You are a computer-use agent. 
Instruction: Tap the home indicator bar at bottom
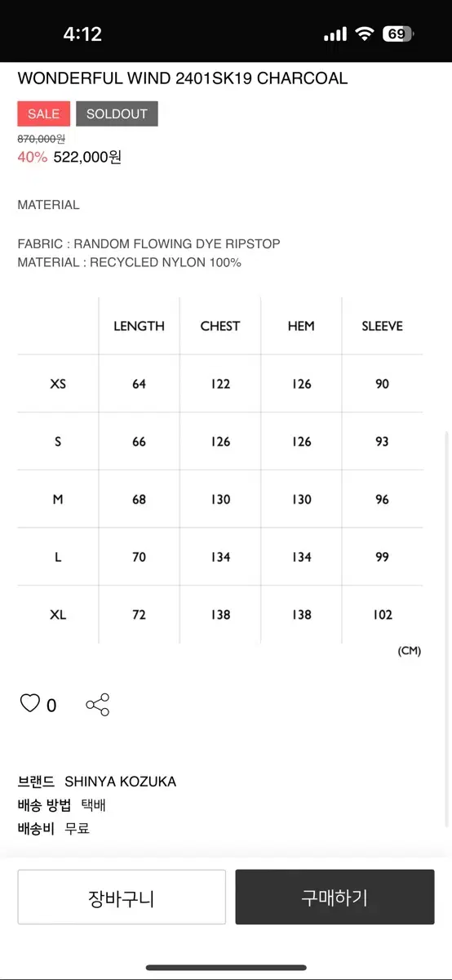[x=226, y=968]
